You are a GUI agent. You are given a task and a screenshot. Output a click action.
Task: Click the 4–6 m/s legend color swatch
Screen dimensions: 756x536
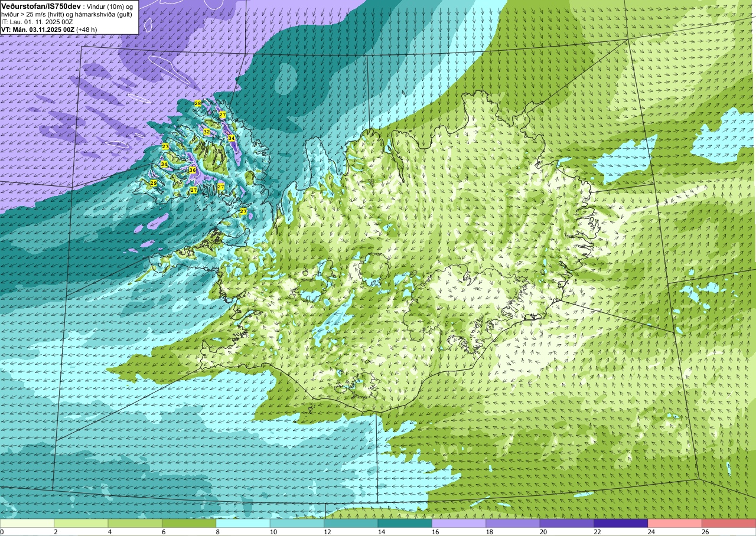[x=135, y=523]
